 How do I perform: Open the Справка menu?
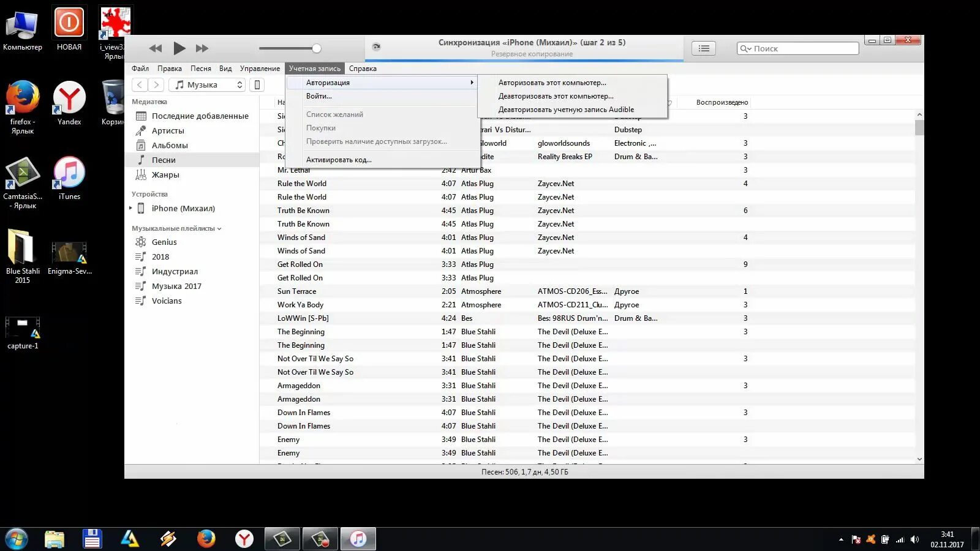coord(363,69)
